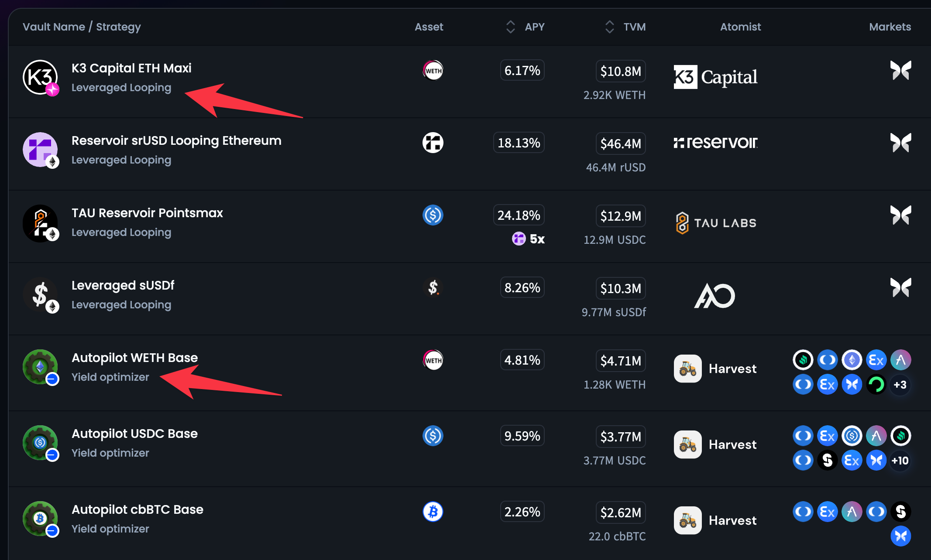Viewport: 931px width, 560px height.
Task: Click the Autopilot cbBTC Base gear icon
Action: pyautogui.click(x=40, y=519)
